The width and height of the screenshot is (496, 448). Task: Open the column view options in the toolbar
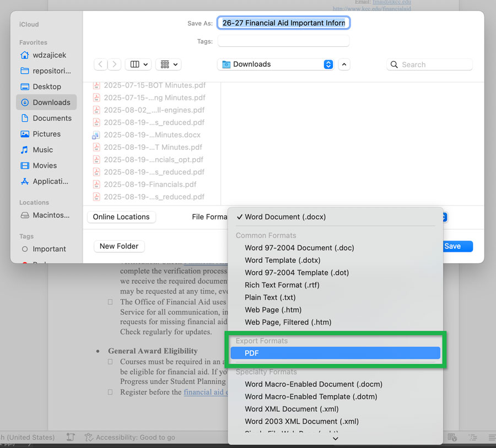coord(138,64)
